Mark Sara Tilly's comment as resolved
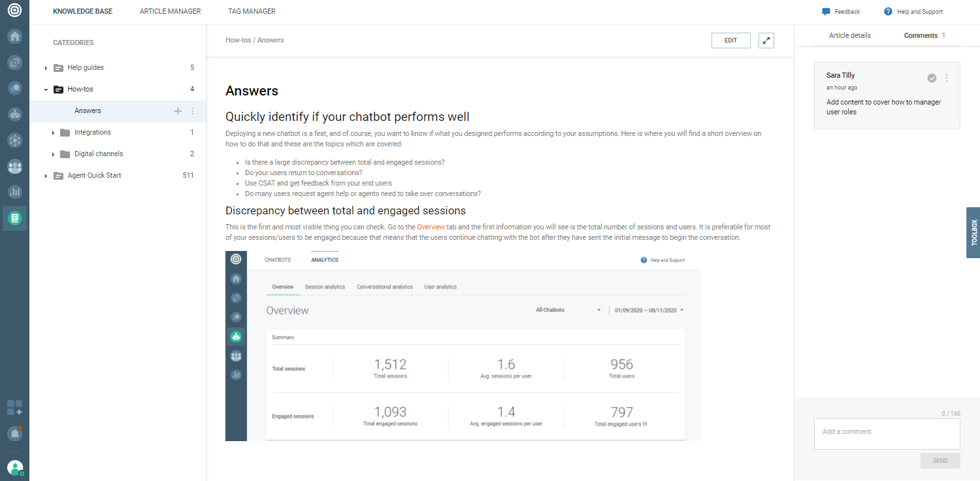 [x=932, y=78]
